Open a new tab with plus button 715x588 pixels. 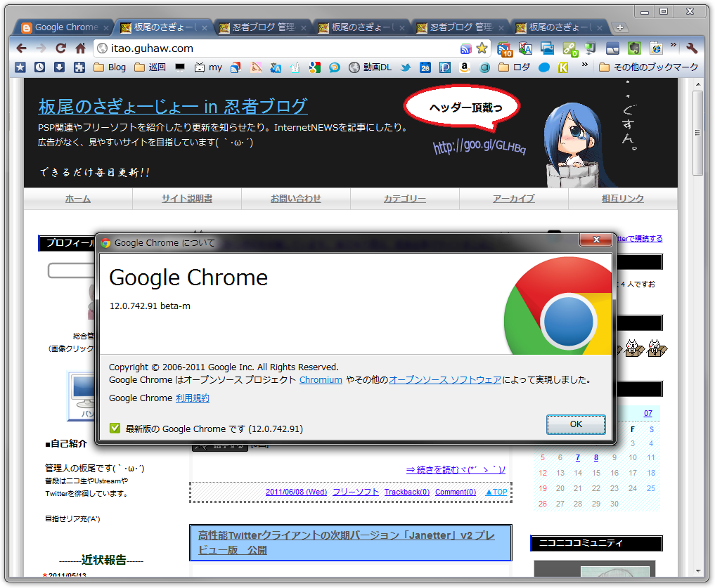(x=619, y=27)
